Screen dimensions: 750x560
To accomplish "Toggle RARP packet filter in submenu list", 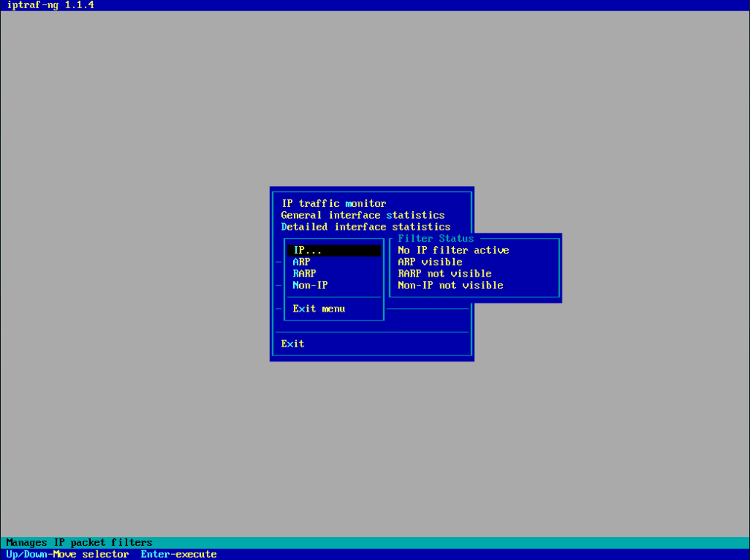I will click(304, 274).
